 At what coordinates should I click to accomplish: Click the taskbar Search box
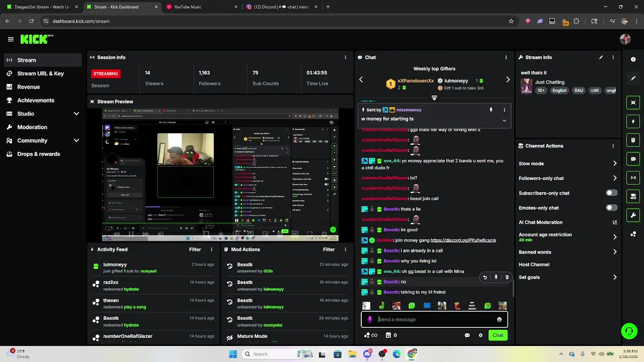pyautogui.click(x=277, y=354)
